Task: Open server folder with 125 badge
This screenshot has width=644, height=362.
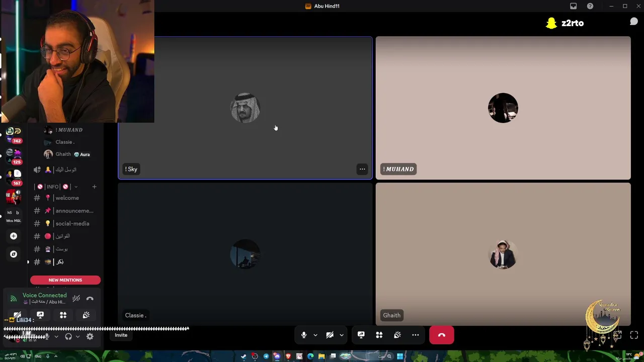Action: tap(14, 156)
